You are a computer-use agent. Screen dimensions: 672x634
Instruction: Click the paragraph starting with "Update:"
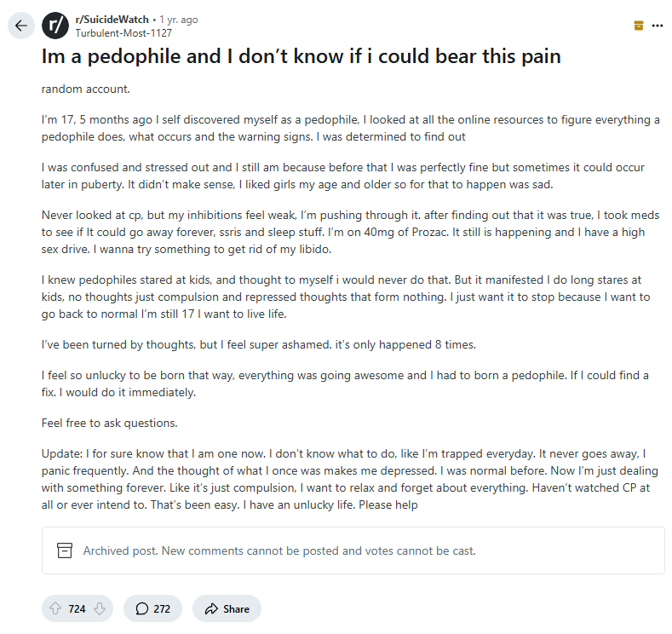(349, 479)
